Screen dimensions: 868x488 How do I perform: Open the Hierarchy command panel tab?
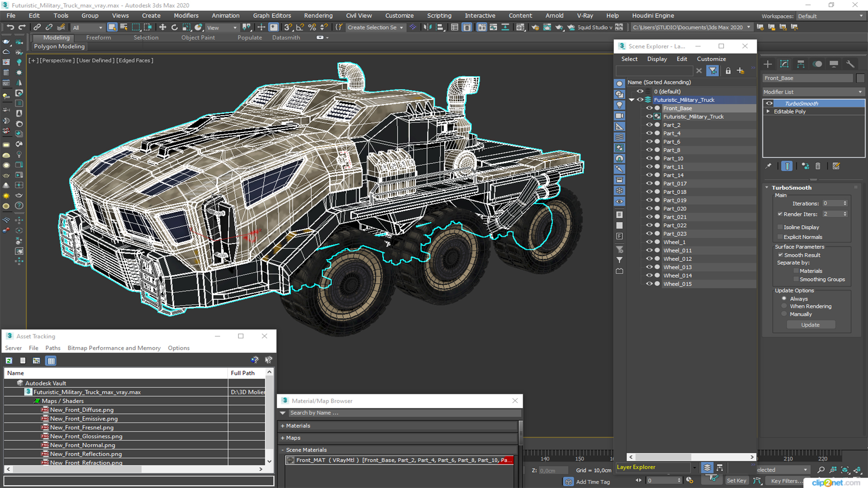click(x=801, y=64)
